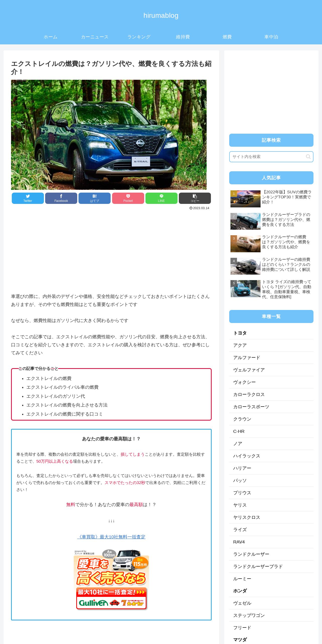Open the X-TRAIL hero image
This screenshot has height=644, width=322.
(109, 135)
